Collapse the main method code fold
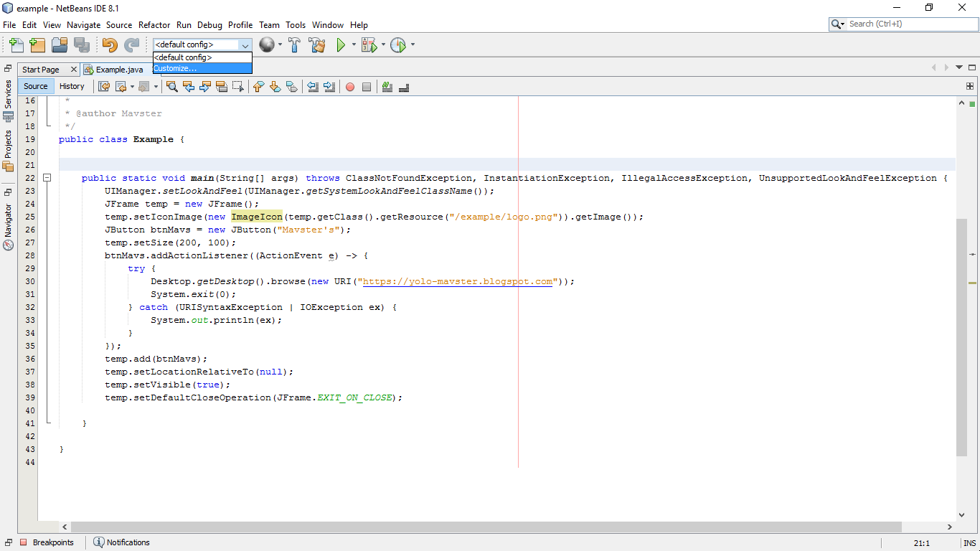980x551 pixels. (47, 177)
